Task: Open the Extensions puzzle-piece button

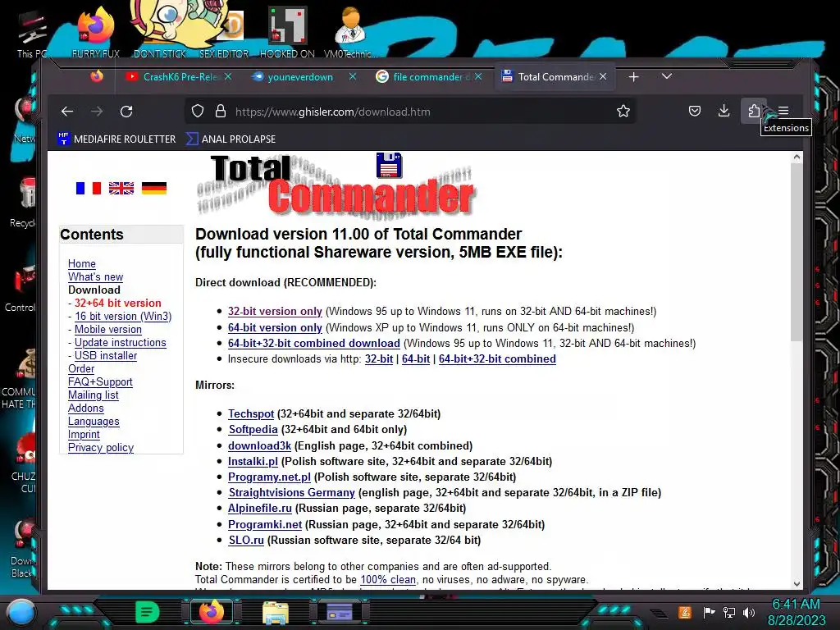Action: pyautogui.click(x=754, y=111)
